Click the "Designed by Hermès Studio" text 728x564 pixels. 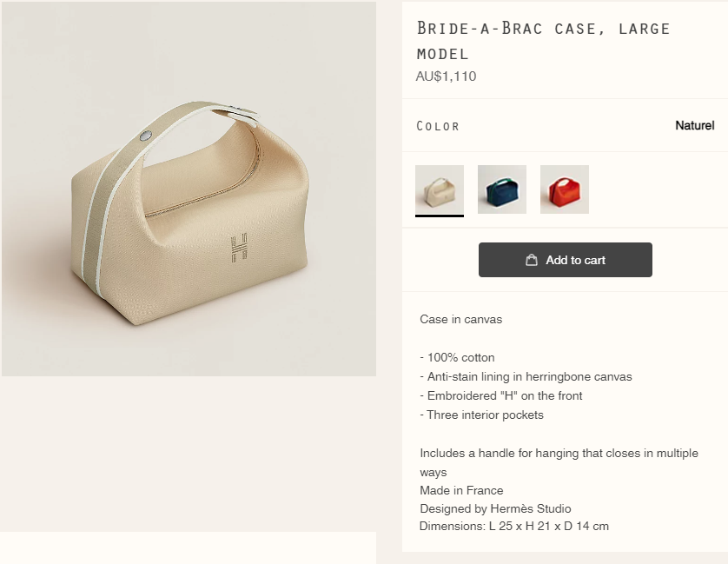tap(495, 508)
